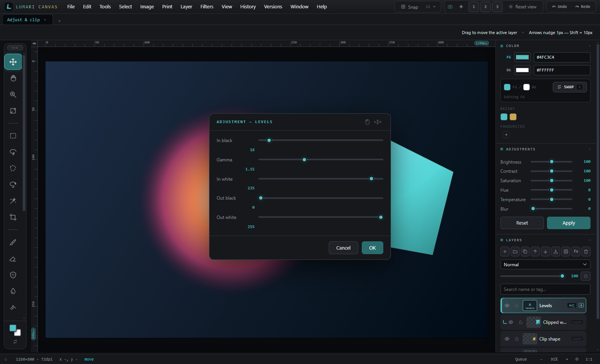Select the Polygonal lasso tool

[x=13, y=168]
